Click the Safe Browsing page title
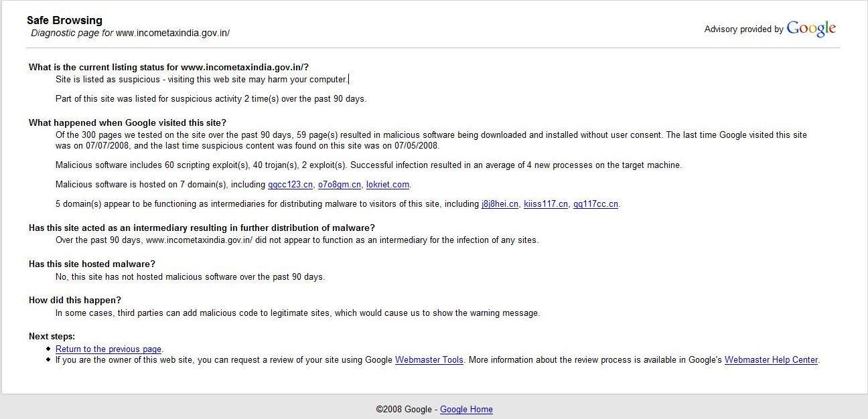This screenshot has height=419, width=868. [64, 21]
